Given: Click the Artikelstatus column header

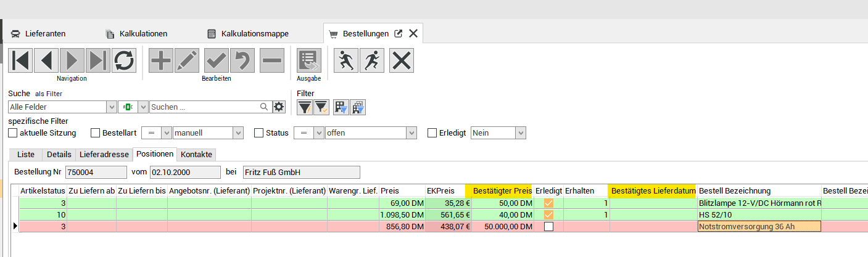Looking at the screenshot, I should click(43, 190).
